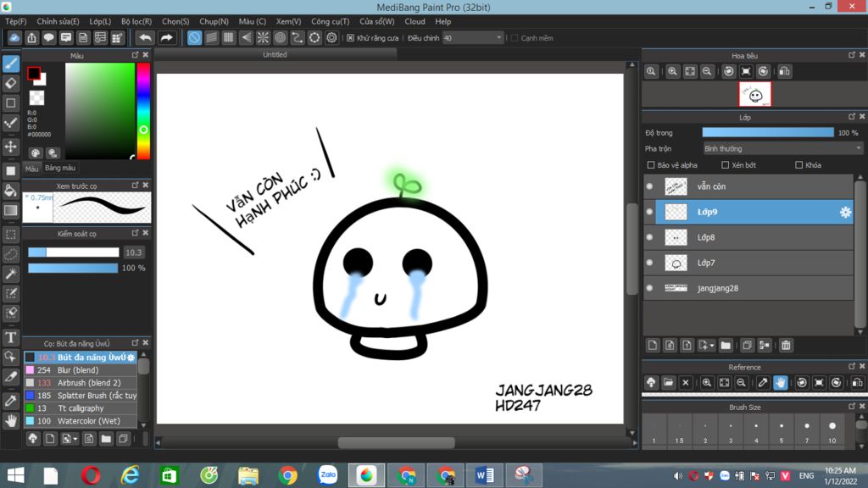Click the Độ trong opacity slider
The width and height of the screenshot is (868, 488).
click(768, 133)
